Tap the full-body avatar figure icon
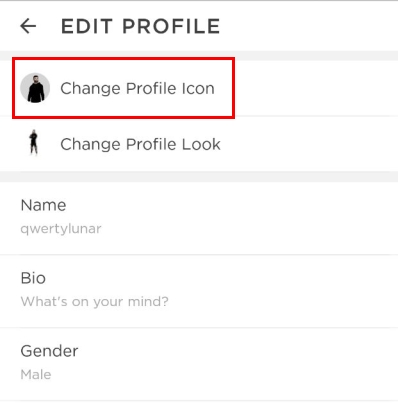 click(34, 142)
